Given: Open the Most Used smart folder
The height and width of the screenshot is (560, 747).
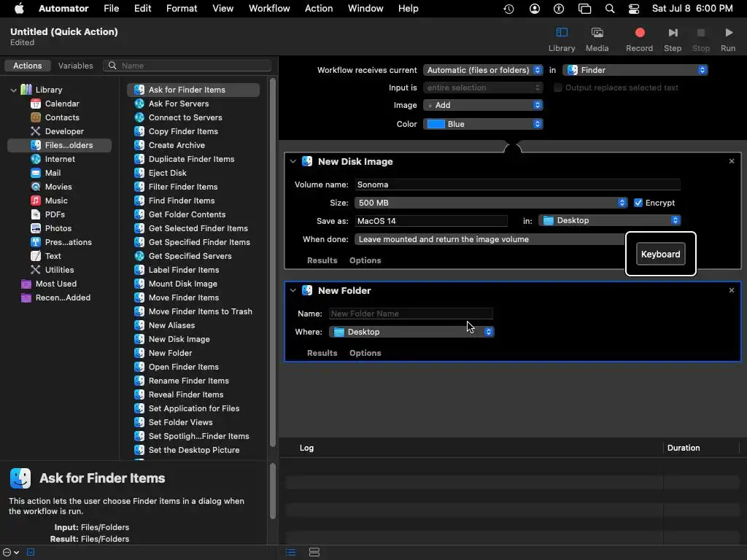Looking at the screenshot, I should [55, 284].
